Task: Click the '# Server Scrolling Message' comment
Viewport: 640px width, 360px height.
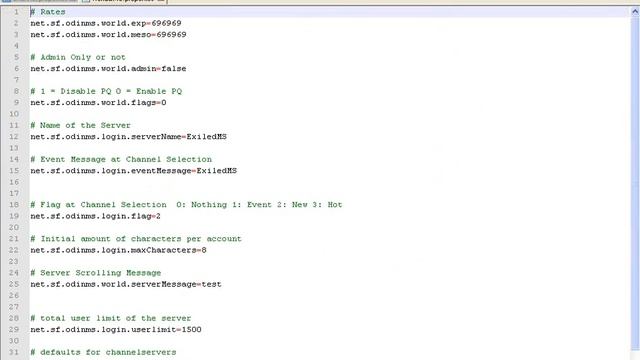Action: tap(96, 273)
